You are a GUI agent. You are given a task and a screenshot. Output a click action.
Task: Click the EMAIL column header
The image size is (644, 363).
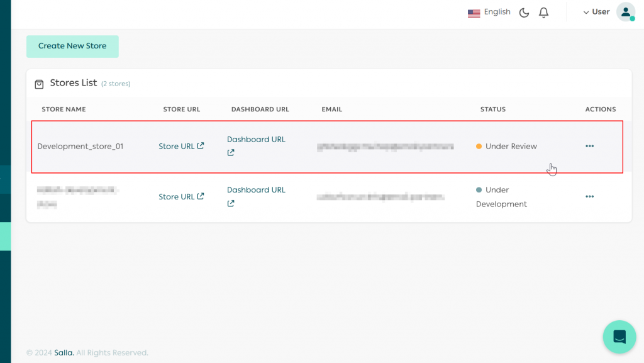[x=332, y=109]
